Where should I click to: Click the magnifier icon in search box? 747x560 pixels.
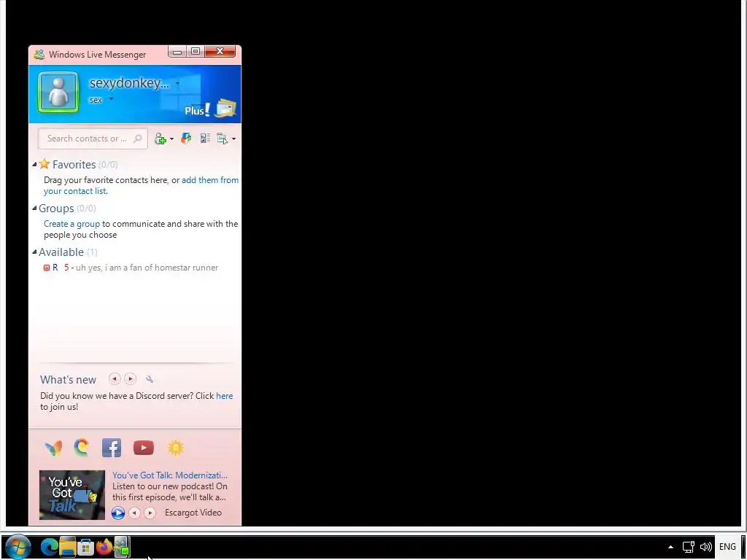coord(137,139)
